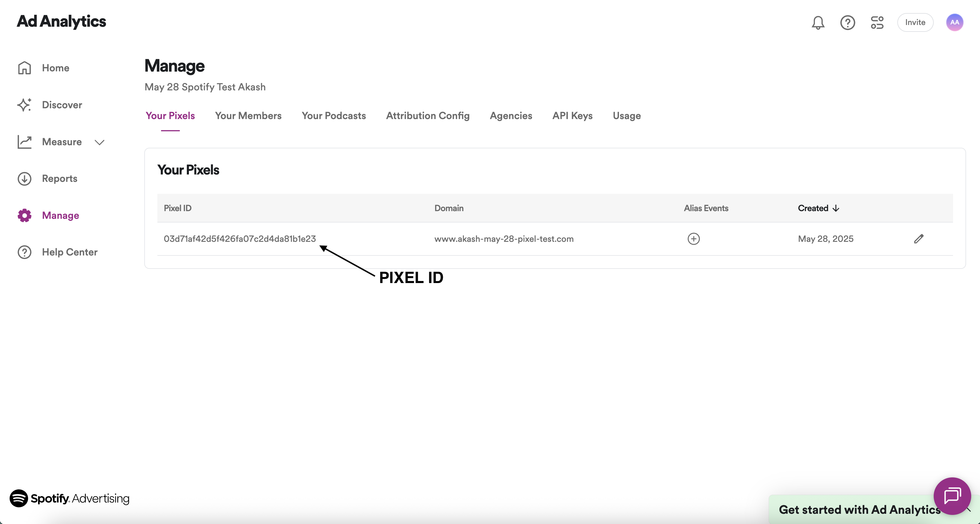This screenshot has width=980, height=524.
Task: Click the help question mark icon
Action: click(847, 22)
